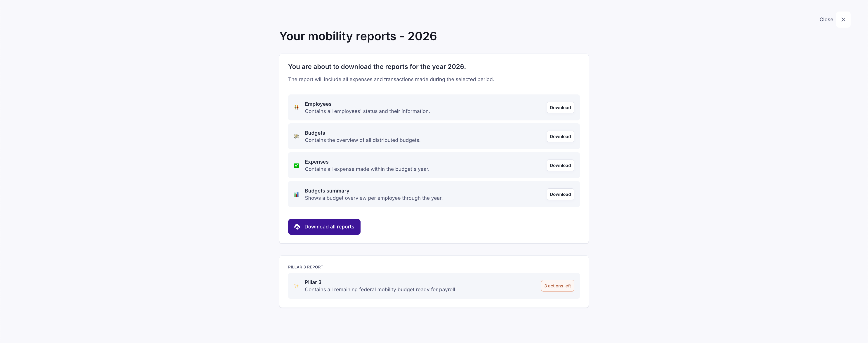
Task: Click the Budgets row description text
Action: (362, 140)
